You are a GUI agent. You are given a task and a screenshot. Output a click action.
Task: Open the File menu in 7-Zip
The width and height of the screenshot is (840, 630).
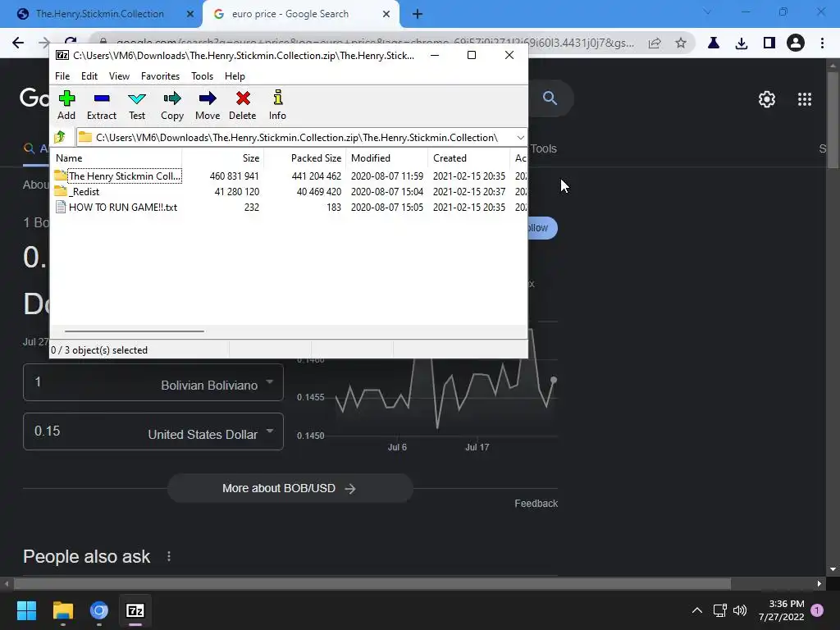tap(62, 76)
